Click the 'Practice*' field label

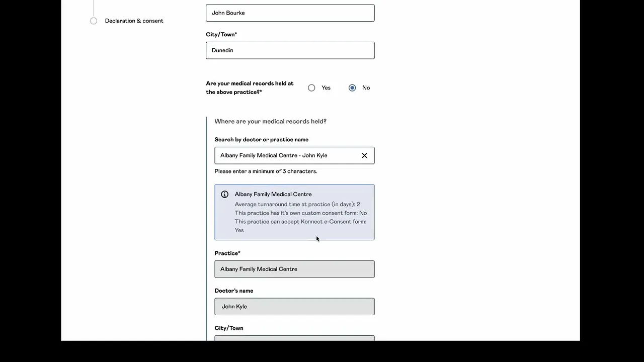point(227,253)
